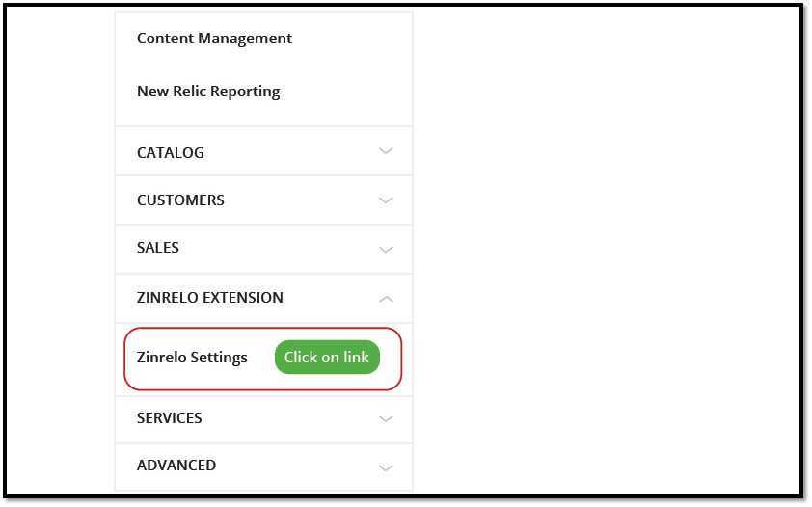812x507 pixels.
Task: Select the ZINRELO EXTENSION heading
Action: (209, 298)
